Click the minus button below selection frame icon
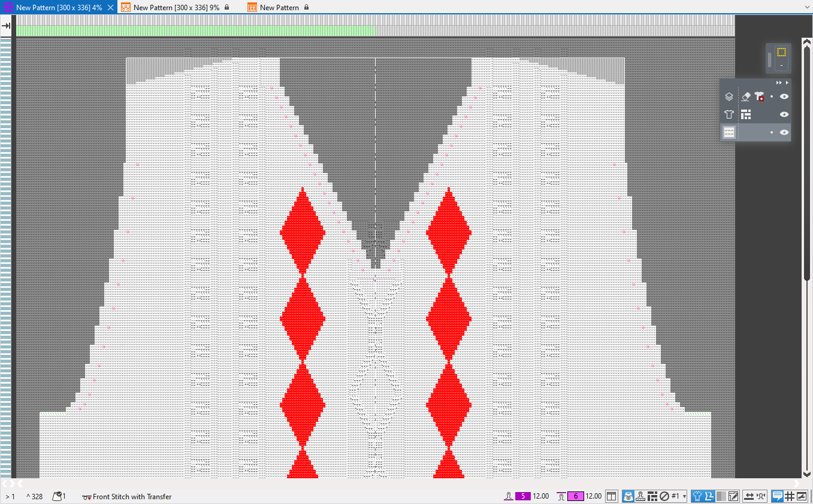813x504 pixels. tap(781, 65)
